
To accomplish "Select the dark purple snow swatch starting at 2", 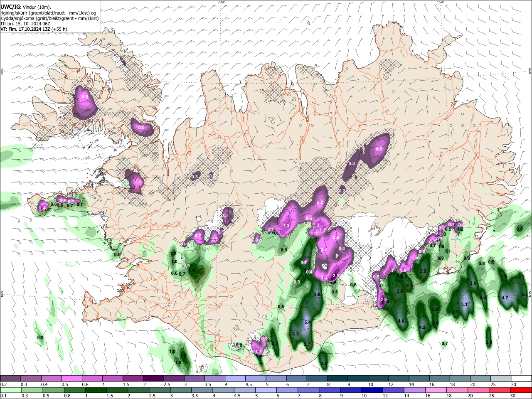I will pos(153,378).
